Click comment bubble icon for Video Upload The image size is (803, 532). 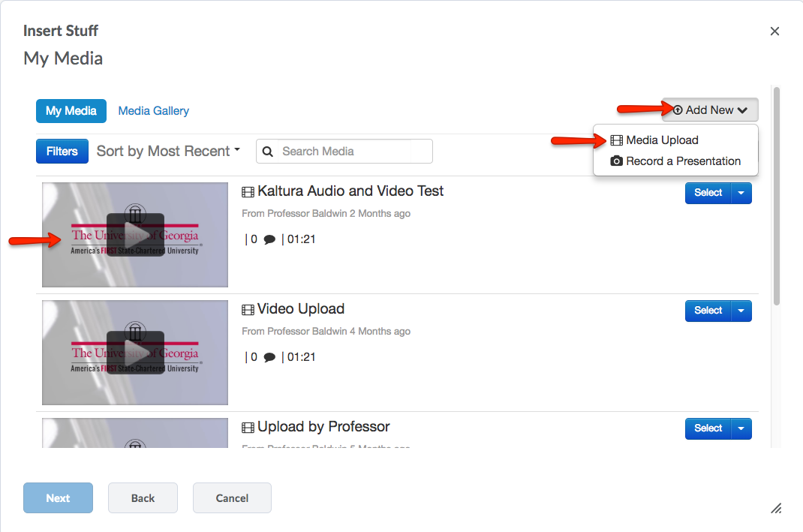point(269,357)
